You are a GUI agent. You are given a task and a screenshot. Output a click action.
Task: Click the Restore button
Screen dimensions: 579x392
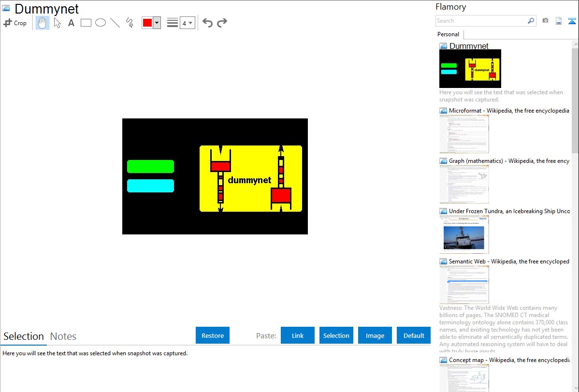pyautogui.click(x=213, y=335)
